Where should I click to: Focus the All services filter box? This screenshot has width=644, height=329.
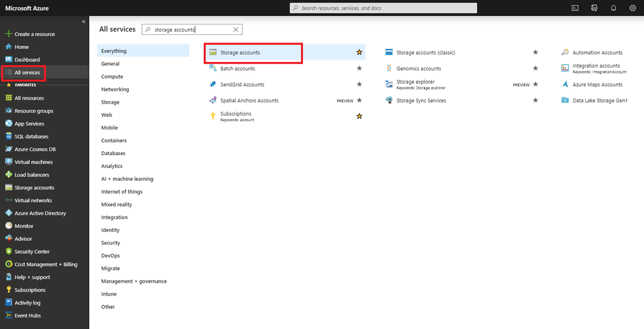192,30
